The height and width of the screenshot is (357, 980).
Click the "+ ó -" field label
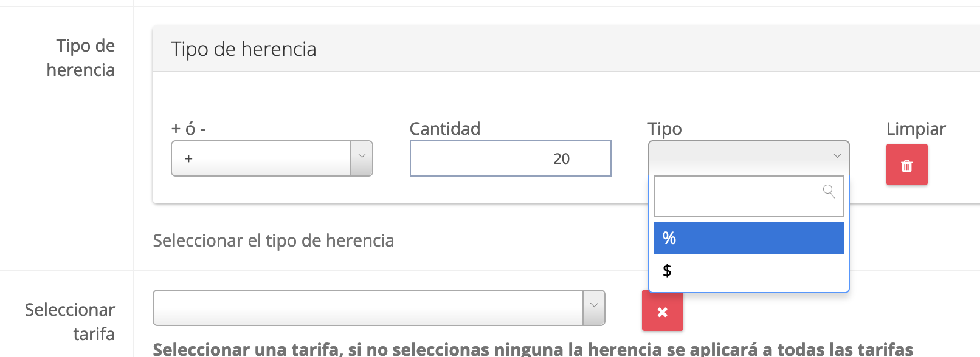click(188, 129)
